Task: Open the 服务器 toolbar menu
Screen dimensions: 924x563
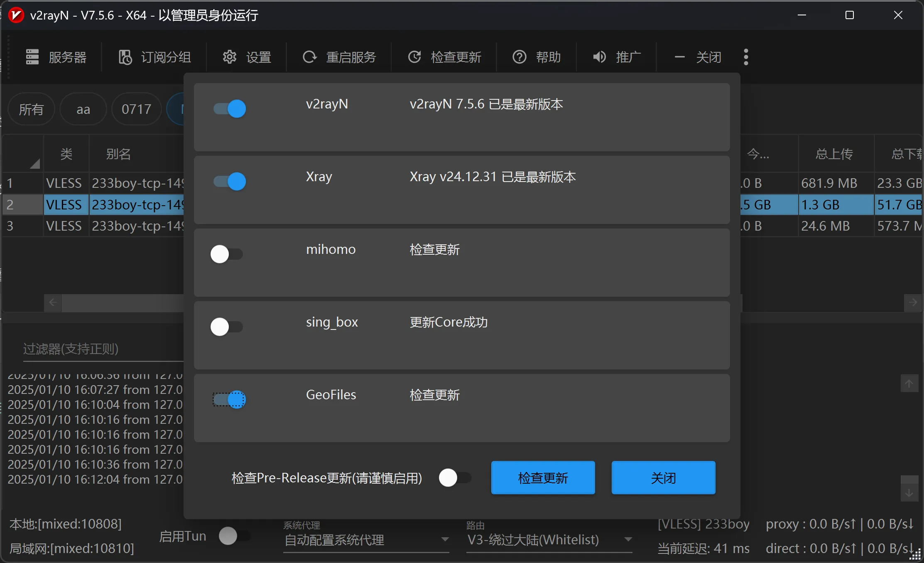Action: (56, 57)
